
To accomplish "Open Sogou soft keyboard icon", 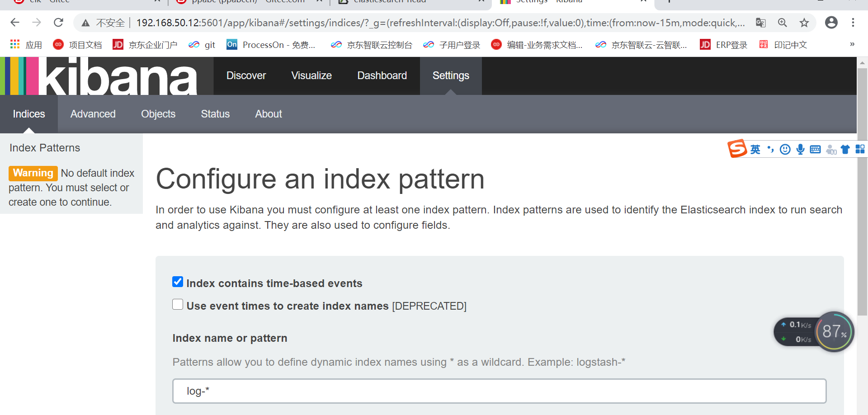I will 815,149.
